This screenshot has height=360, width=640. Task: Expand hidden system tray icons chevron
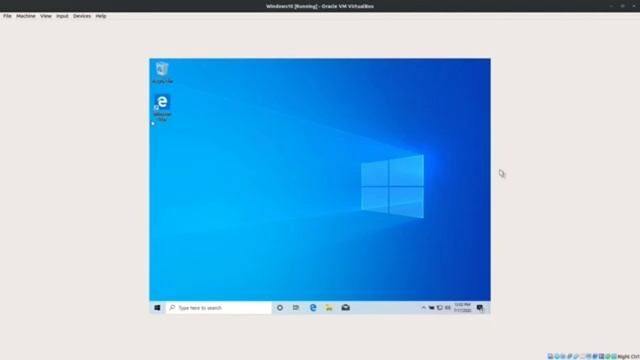point(423,308)
